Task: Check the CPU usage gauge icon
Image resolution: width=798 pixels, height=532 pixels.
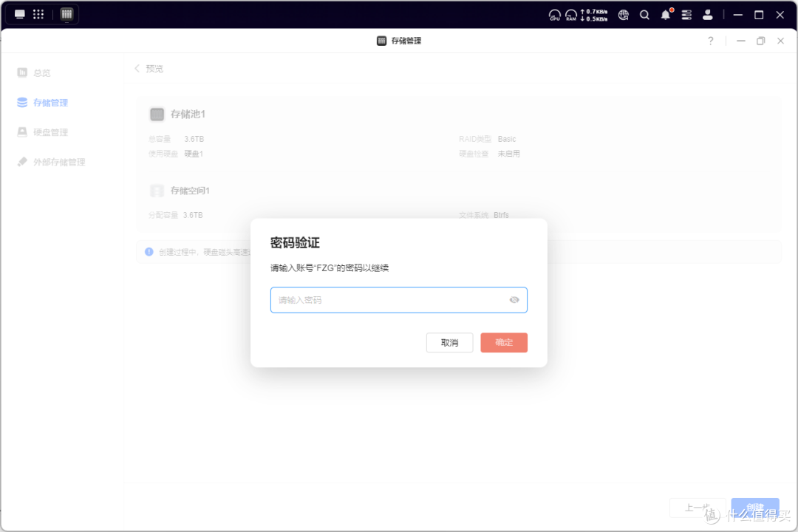Action: pyautogui.click(x=555, y=16)
